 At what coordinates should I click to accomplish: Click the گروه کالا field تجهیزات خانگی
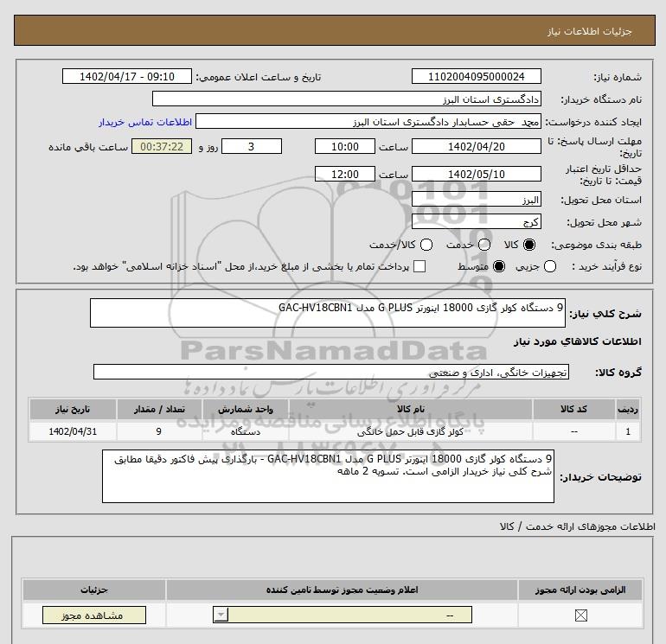[x=331, y=372]
